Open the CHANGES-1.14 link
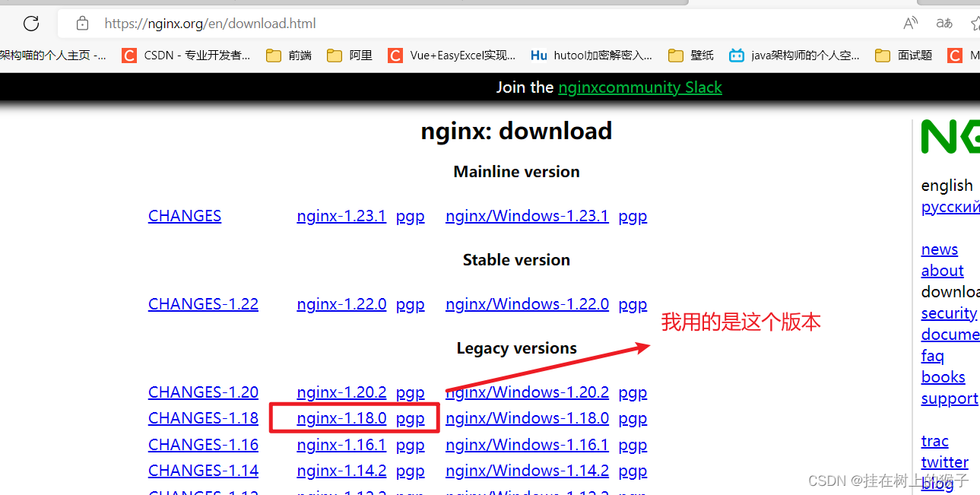The image size is (980, 495). (x=203, y=471)
